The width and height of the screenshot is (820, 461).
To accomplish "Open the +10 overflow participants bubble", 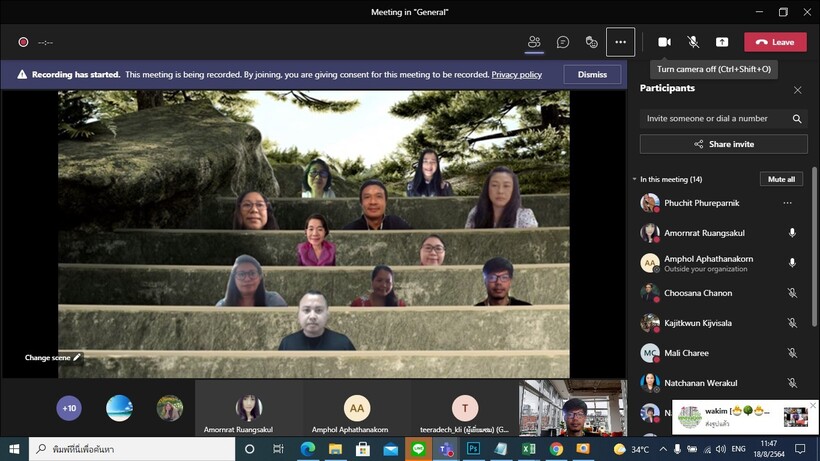I will (x=69, y=408).
